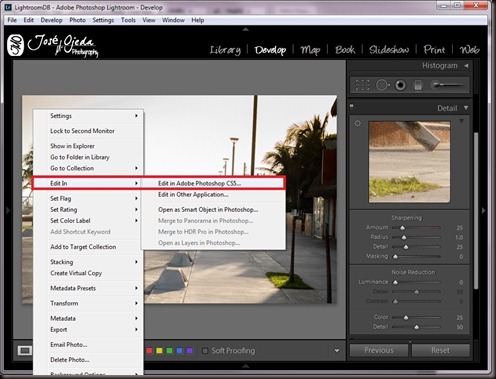Apply the yellow color label swatch
This screenshot has height=379, width=496.
click(159, 351)
